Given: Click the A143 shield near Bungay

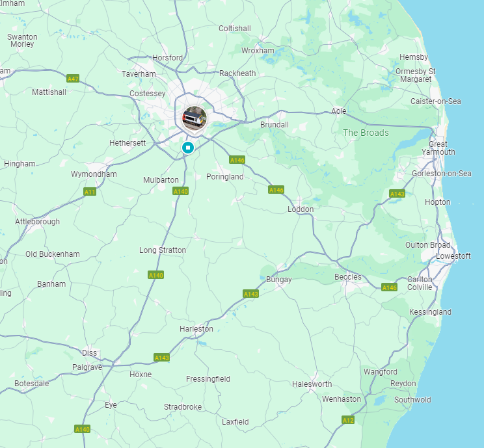Looking at the screenshot, I should pos(250,294).
